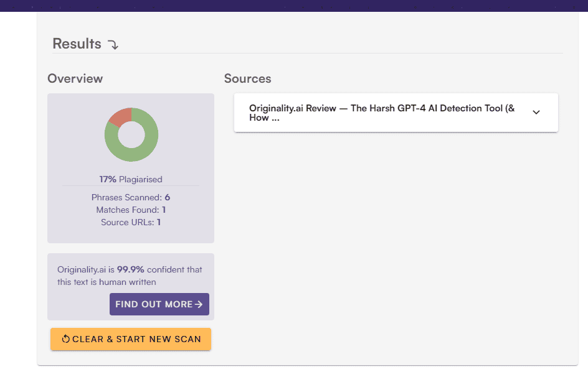Click the Matches Found: 1 statistic
Screen dimensions: 588x377
point(131,210)
